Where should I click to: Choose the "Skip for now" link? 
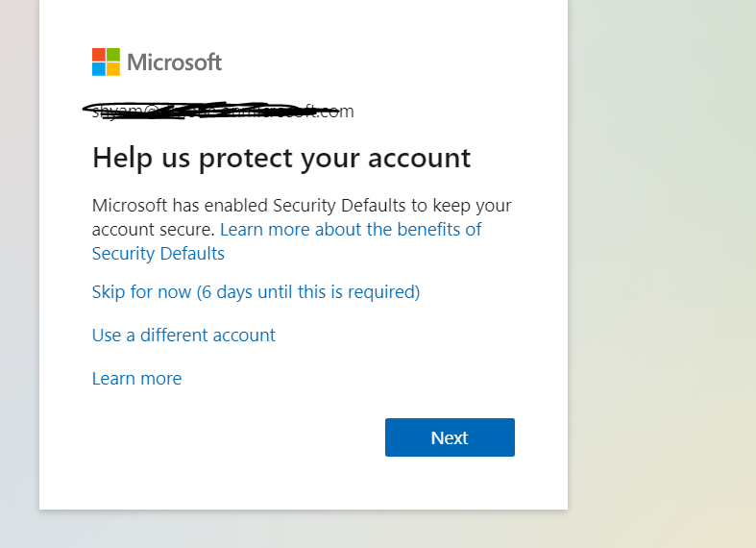coord(141,291)
